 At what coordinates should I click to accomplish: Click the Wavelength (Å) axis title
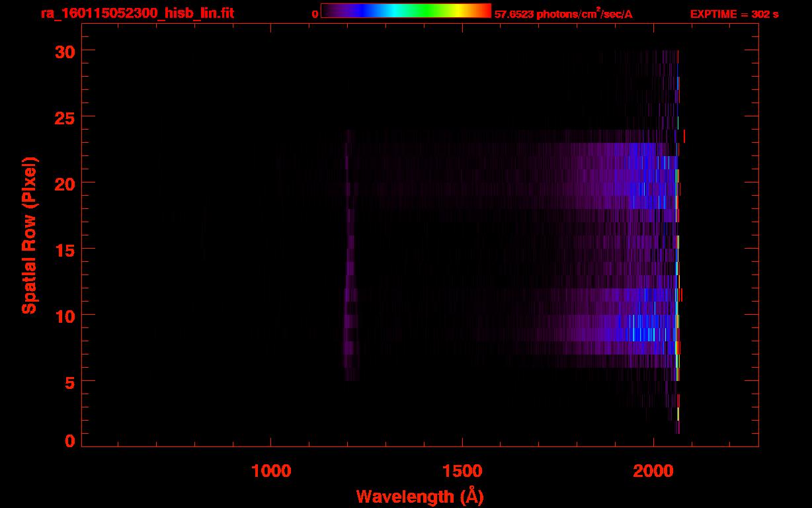(420, 496)
